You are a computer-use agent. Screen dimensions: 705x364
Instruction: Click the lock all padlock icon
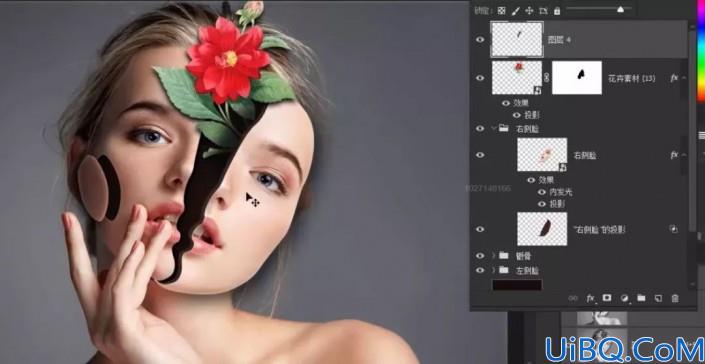tap(557, 11)
